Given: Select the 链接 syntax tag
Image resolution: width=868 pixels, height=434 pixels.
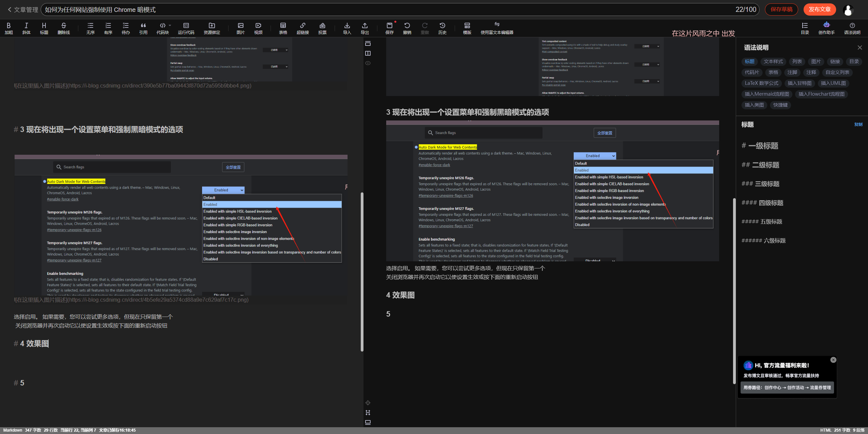Looking at the screenshot, I should pyautogui.click(x=835, y=61).
